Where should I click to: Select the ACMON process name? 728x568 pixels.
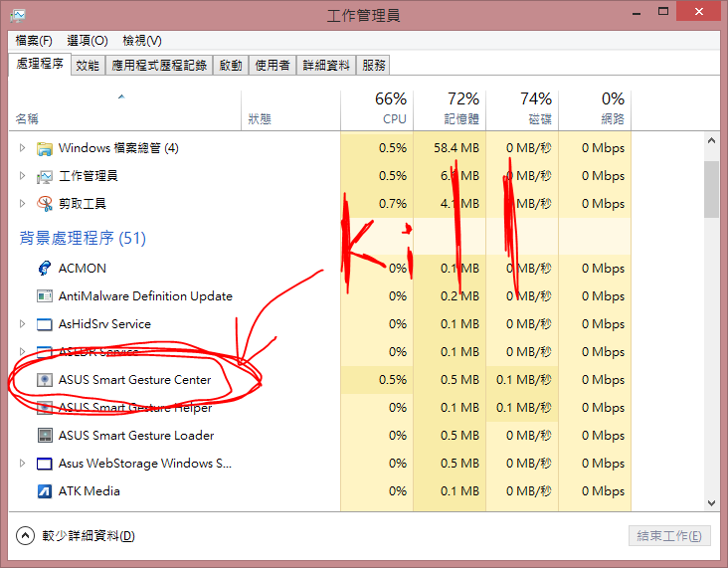83,269
